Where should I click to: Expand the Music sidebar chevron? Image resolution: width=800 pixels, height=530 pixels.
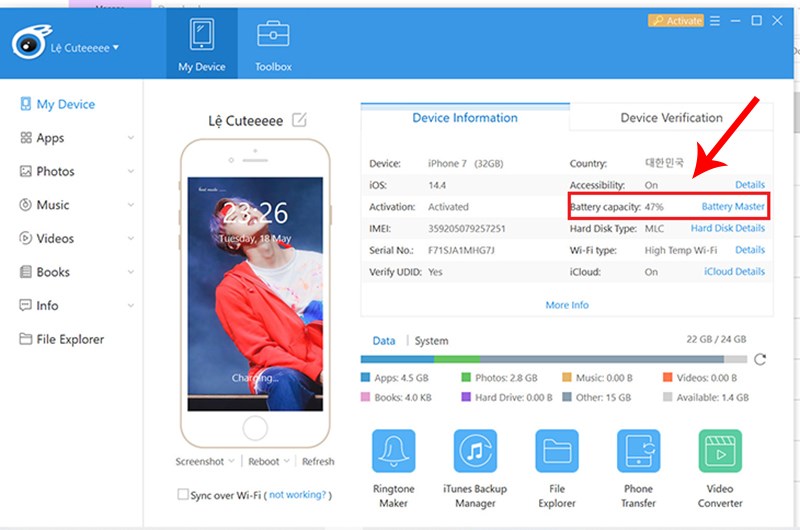131,205
